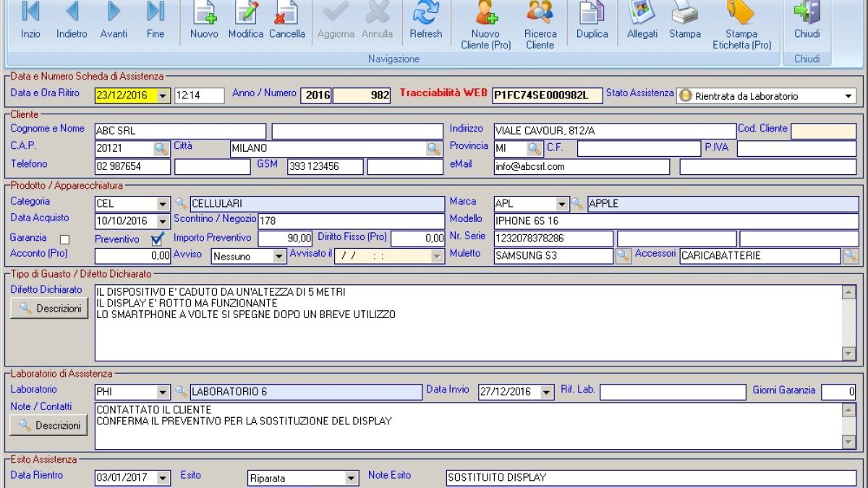Viewport: 868px width, 488px height.
Task: Click the Scontrino / Negozio field
Action: click(352, 221)
